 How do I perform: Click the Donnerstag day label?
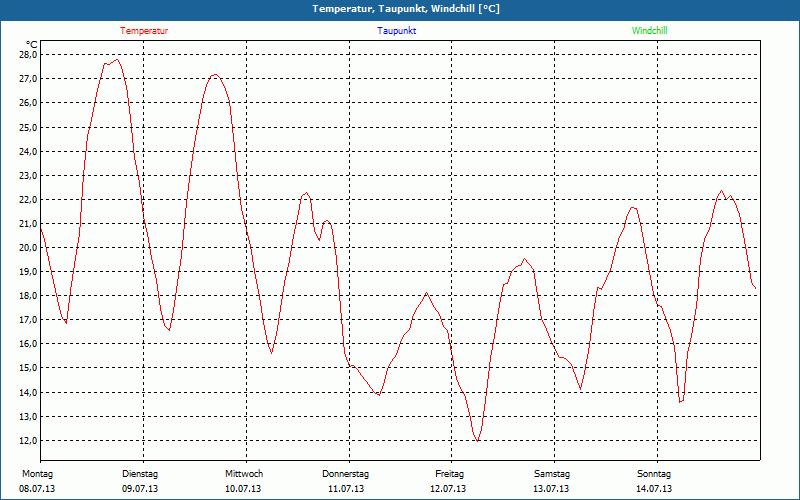(345, 474)
